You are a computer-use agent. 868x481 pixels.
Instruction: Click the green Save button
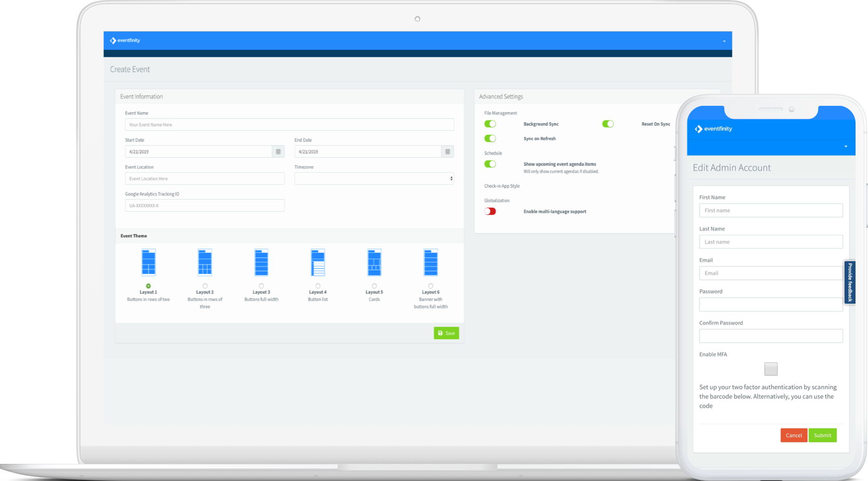446,333
